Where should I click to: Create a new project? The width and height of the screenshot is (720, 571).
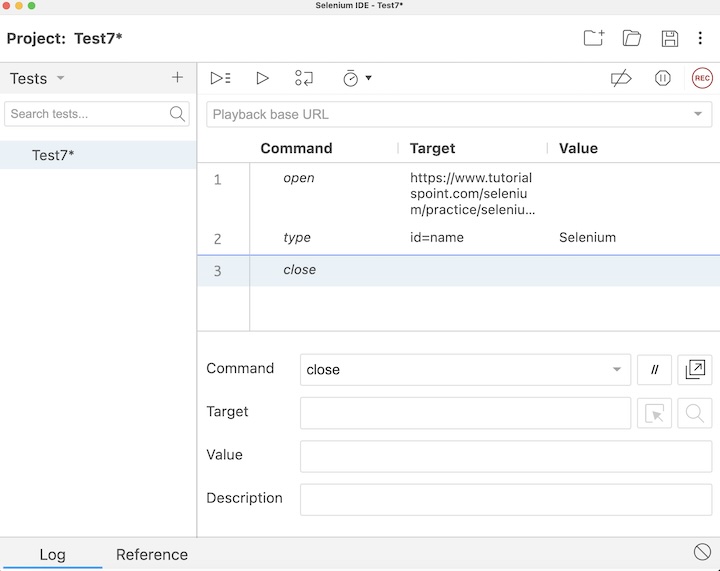click(x=594, y=39)
